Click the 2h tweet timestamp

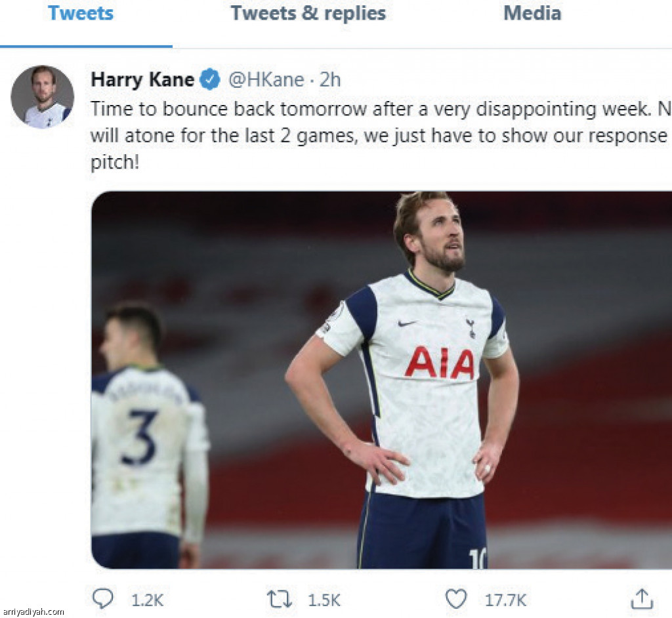point(330,80)
